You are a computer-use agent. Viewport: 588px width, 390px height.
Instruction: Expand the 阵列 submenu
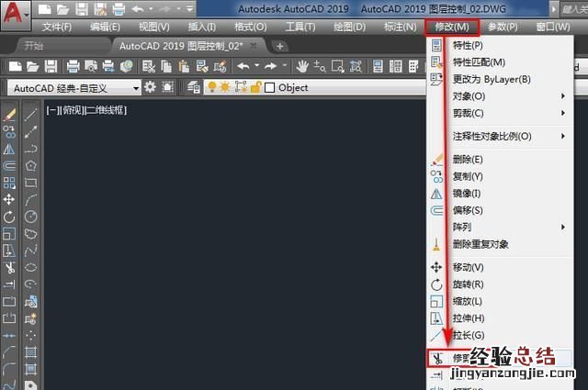click(x=500, y=227)
